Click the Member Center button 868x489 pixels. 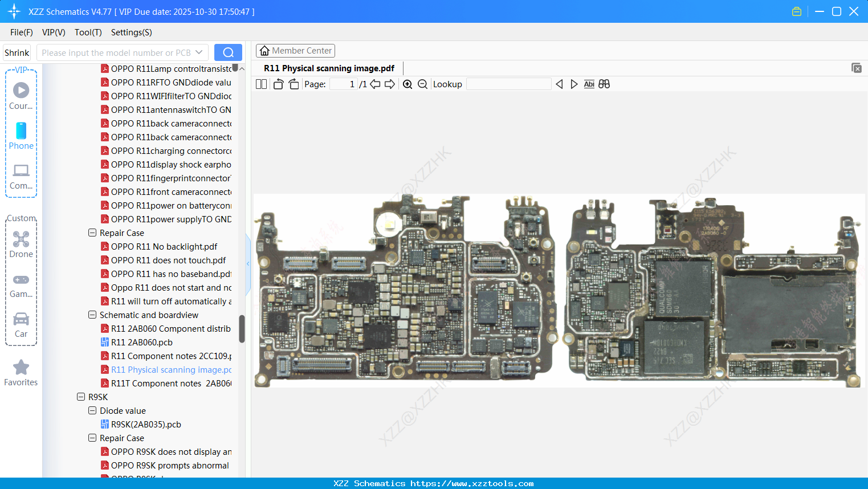(295, 50)
